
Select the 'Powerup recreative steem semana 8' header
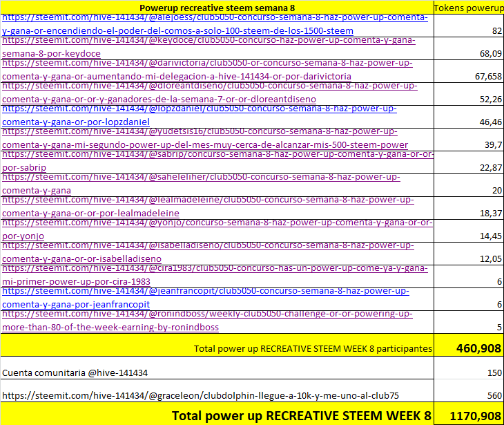pyautogui.click(x=217, y=8)
